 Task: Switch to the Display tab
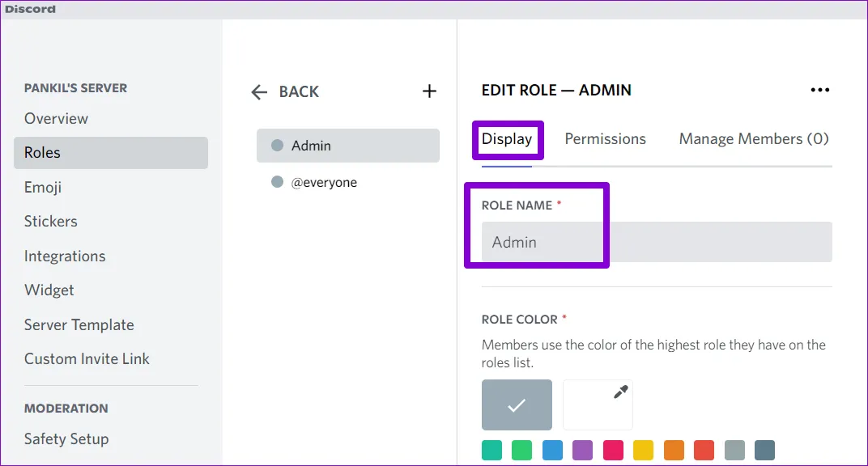(x=507, y=139)
